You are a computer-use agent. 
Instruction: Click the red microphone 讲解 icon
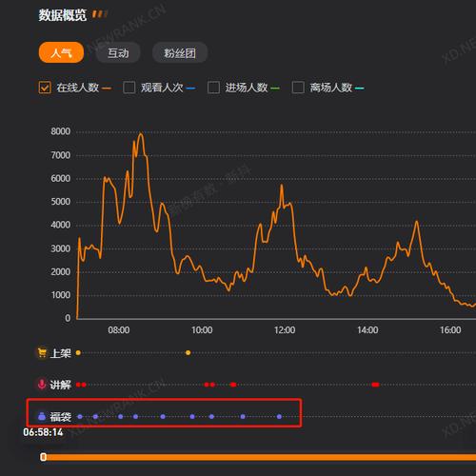point(42,385)
